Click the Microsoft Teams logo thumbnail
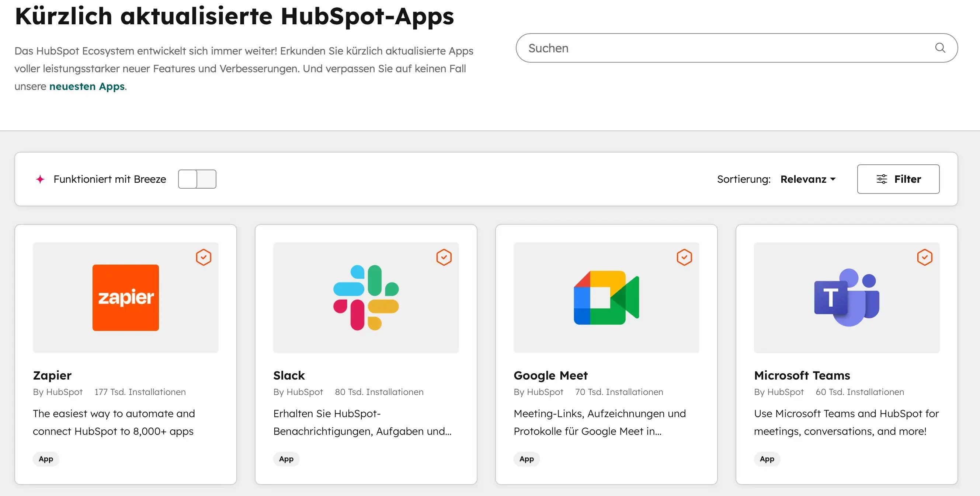Screen dimensions: 980x496 [x=847, y=297]
